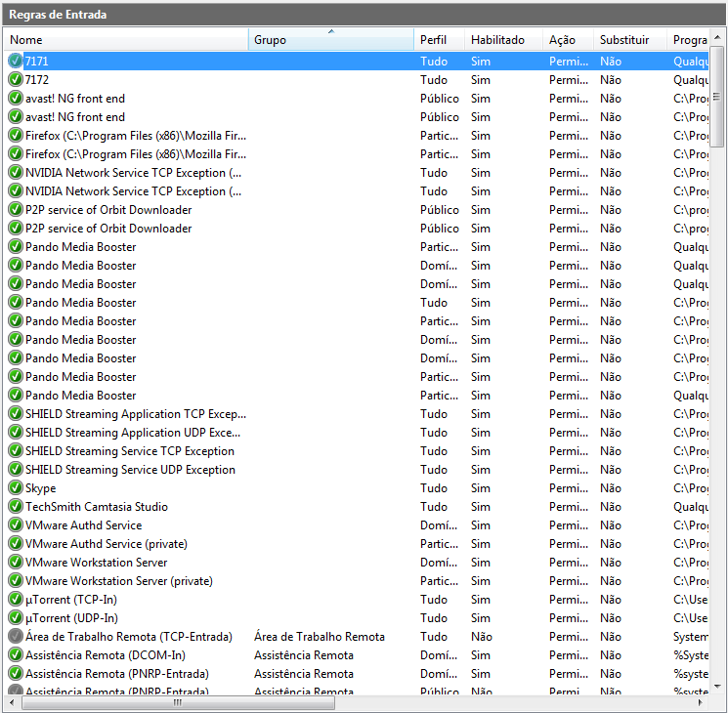Click the horizontal scrollbar thumb
The image size is (728, 713).
[178, 703]
